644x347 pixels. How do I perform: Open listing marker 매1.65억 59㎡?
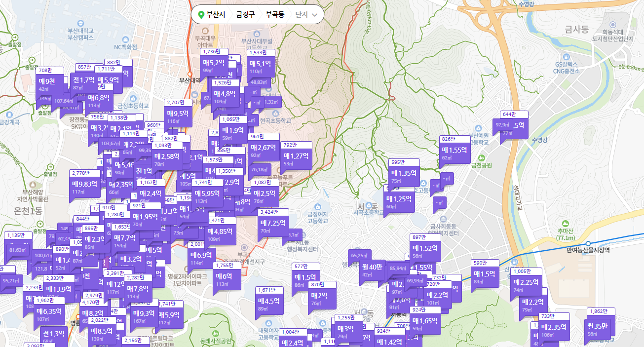(x=425, y=322)
